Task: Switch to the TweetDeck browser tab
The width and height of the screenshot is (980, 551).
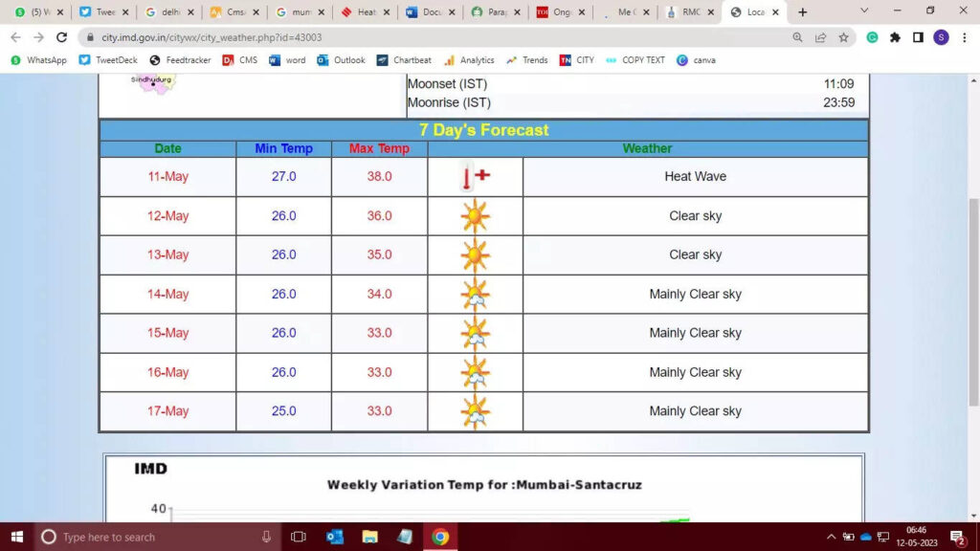Action: coord(99,12)
